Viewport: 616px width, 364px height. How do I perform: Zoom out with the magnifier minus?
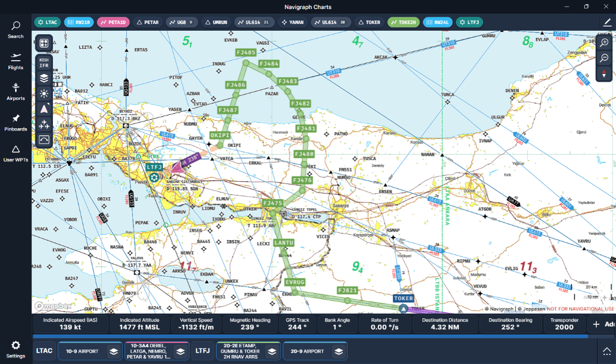pos(604,58)
